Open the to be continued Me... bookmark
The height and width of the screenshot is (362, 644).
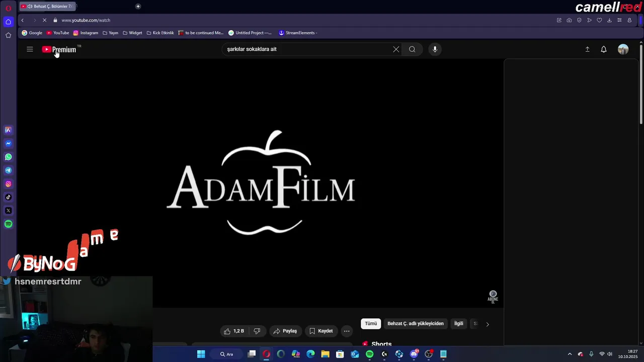201,33
